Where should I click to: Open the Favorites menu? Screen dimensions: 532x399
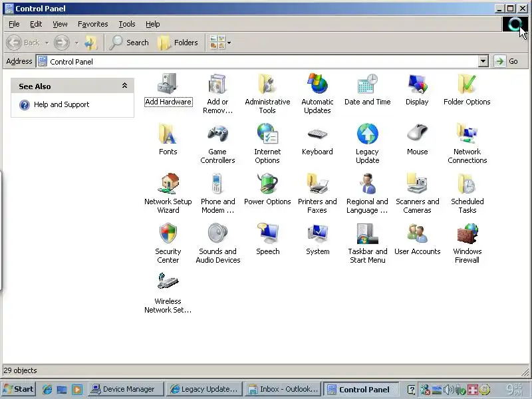[x=92, y=24]
